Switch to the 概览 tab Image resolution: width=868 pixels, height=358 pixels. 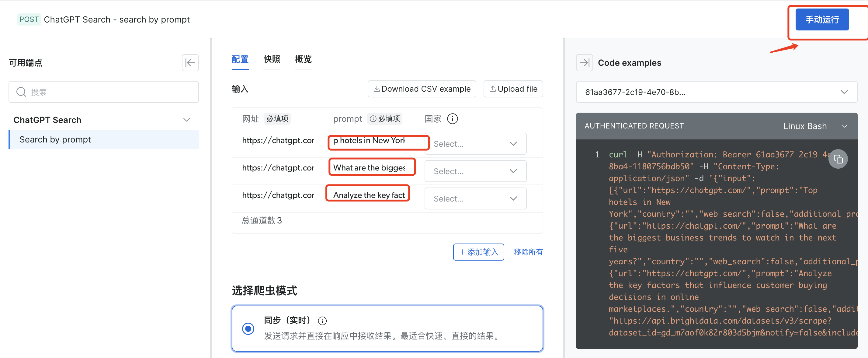[303, 59]
